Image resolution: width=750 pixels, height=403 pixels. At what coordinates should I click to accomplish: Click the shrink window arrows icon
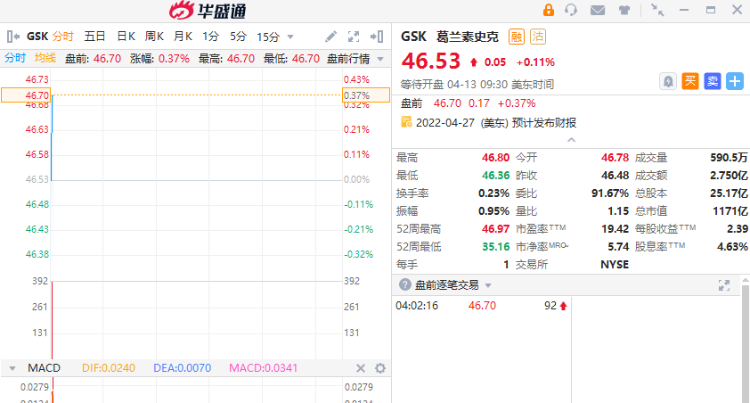tap(658, 10)
